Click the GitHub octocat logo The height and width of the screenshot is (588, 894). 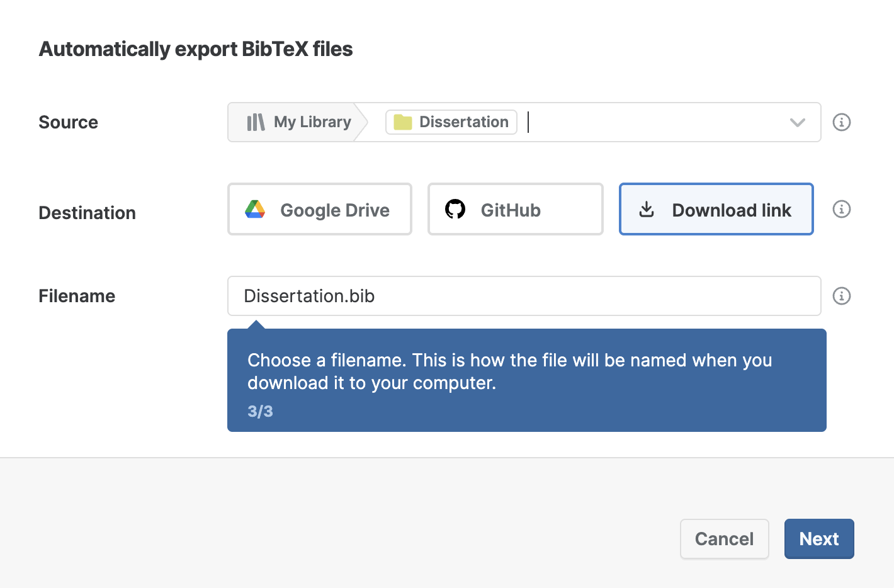pos(455,210)
